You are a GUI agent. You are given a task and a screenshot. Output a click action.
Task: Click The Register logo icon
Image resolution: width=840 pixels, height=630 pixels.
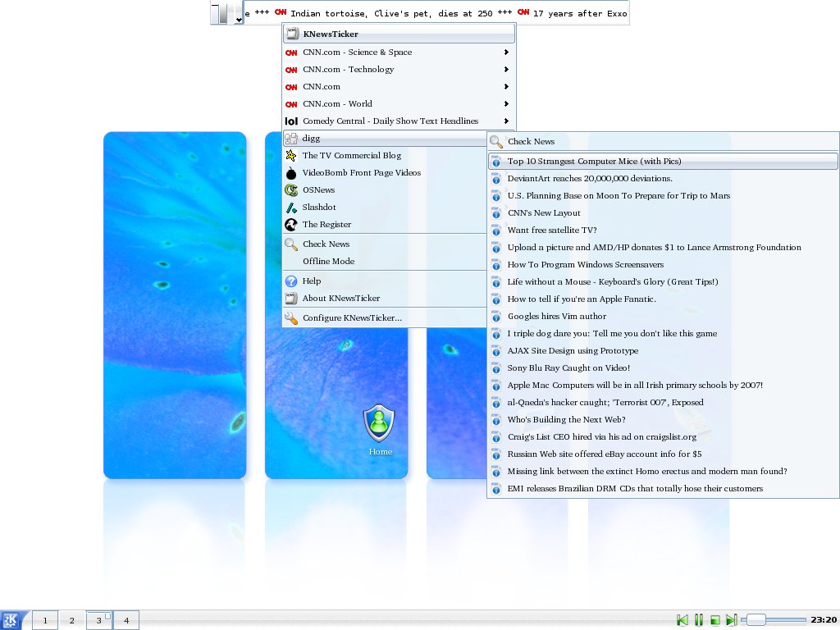(x=291, y=225)
